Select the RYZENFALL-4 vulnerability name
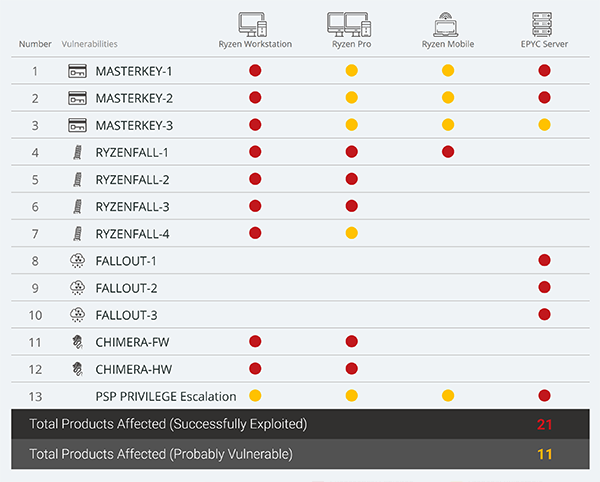This screenshot has width=600, height=482. pos(132,234)
